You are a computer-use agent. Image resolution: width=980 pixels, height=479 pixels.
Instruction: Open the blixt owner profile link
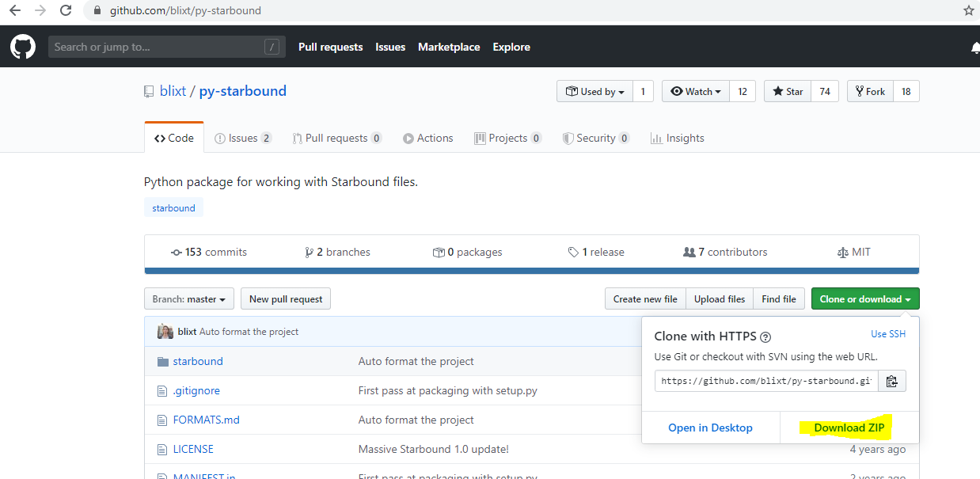[173, 91]
